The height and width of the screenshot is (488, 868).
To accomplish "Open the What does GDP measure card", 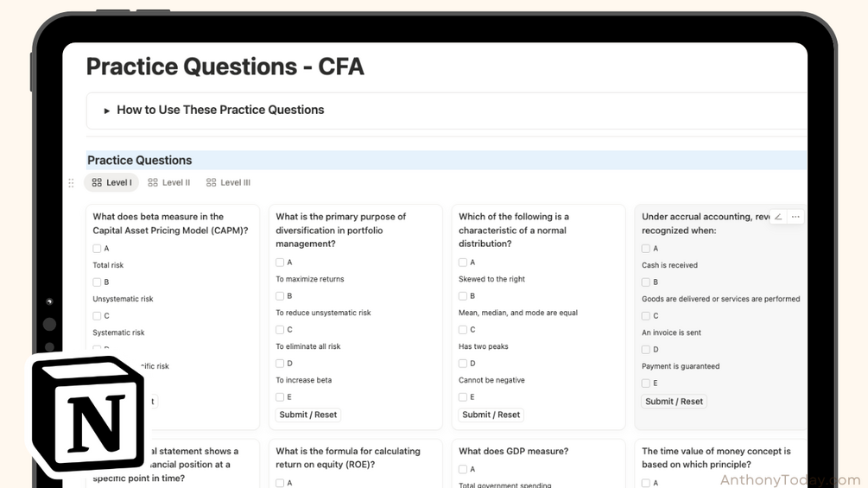I will tap(513, 452).
